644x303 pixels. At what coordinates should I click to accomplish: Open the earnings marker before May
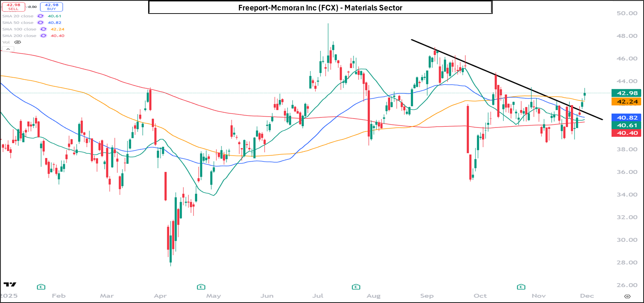(201, 287)
